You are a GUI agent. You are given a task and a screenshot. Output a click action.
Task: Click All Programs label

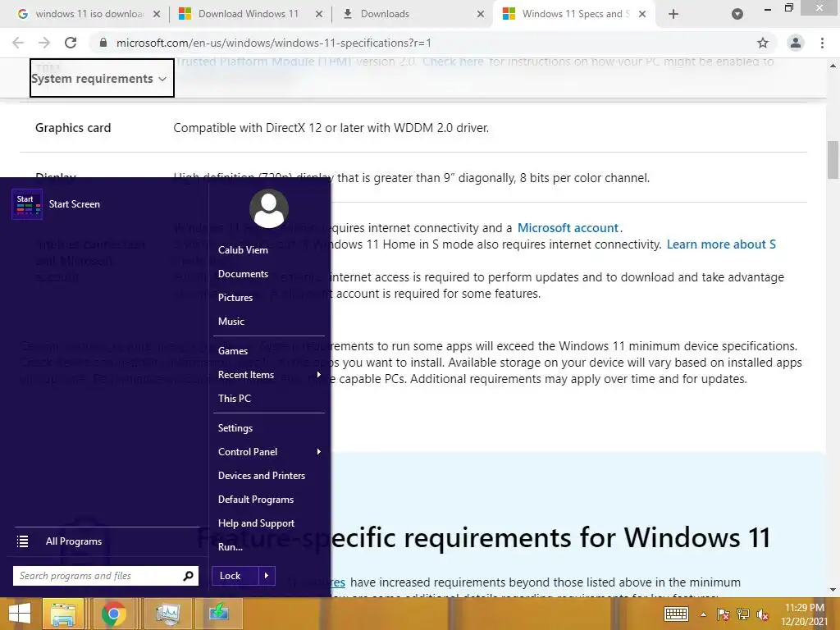73,541
